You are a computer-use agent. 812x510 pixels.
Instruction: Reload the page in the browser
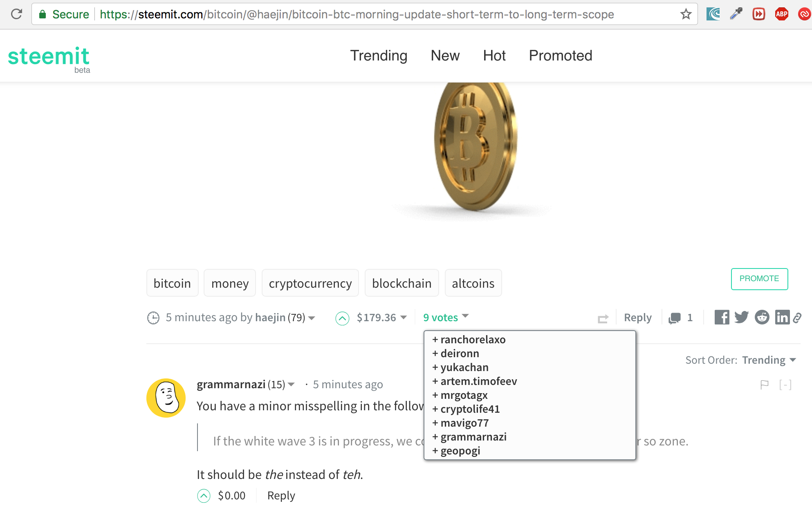(x=16, y=14)
